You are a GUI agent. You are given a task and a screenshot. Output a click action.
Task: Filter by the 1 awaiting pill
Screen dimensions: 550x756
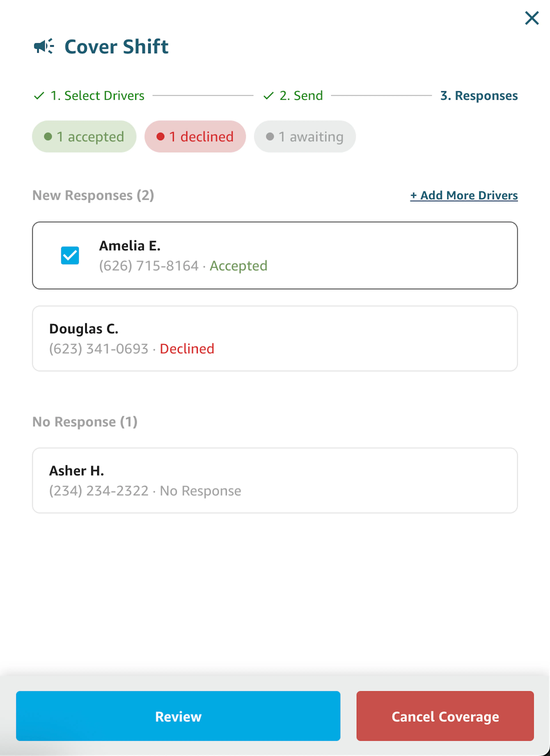(x=305, y=136)
